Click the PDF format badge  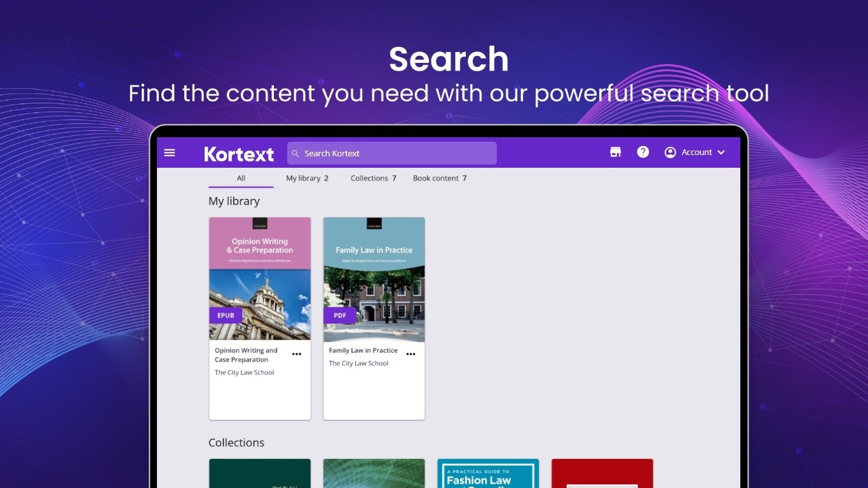click(340, 315)
